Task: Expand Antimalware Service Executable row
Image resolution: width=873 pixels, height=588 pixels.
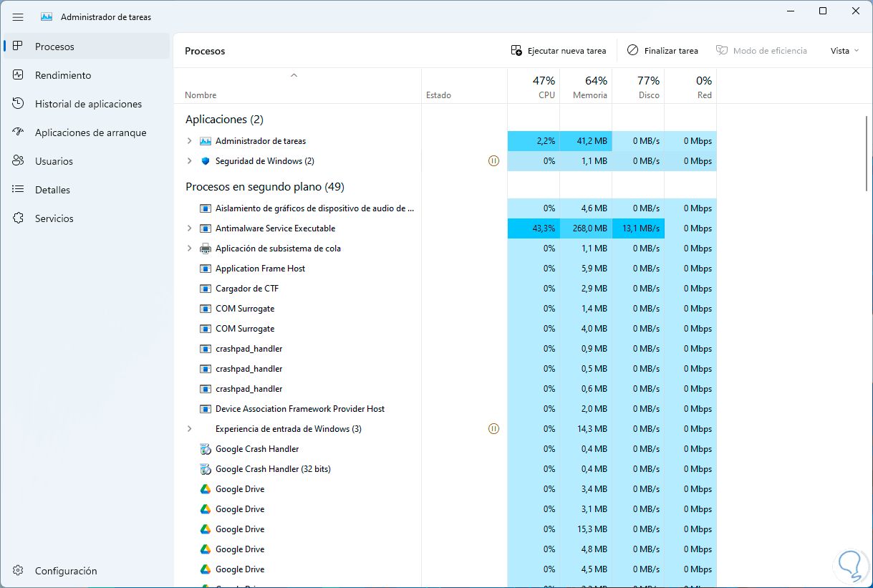Action: tap(189, 228)
